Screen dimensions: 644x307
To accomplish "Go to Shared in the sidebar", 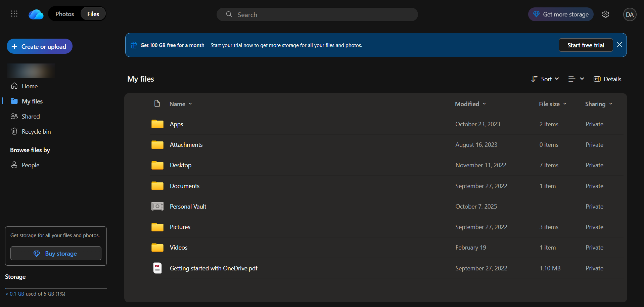I will (x=31, y=117).
